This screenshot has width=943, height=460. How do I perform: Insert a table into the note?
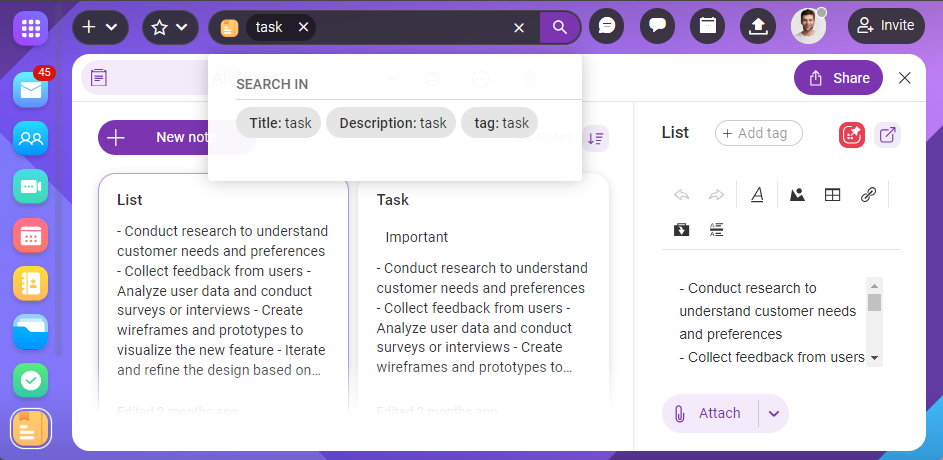click(x=832, y=195)
